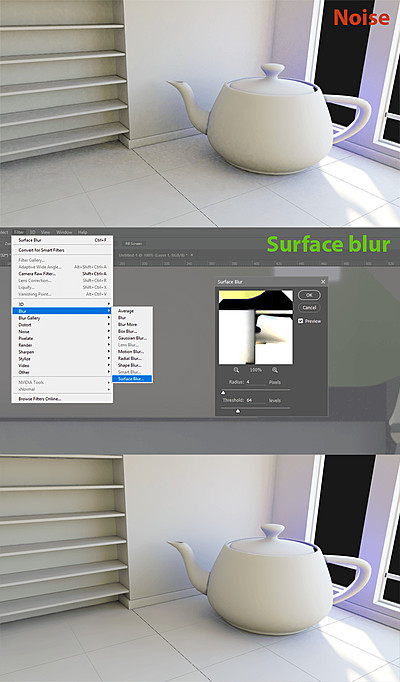The image size is (400, 682).
Task: Expand the Blur submenu
Action: click(62, 311)
